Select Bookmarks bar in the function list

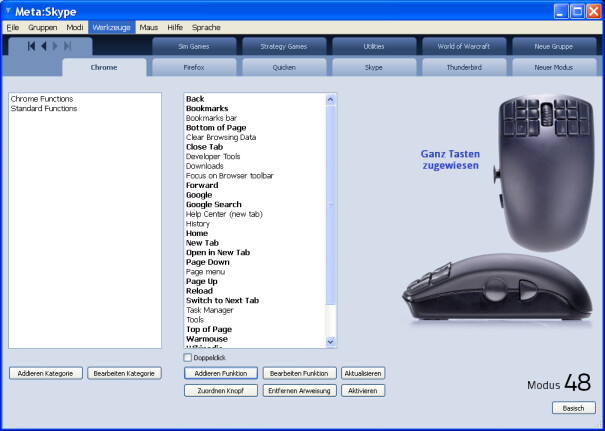pyautogui.click(x=211, y=118)
